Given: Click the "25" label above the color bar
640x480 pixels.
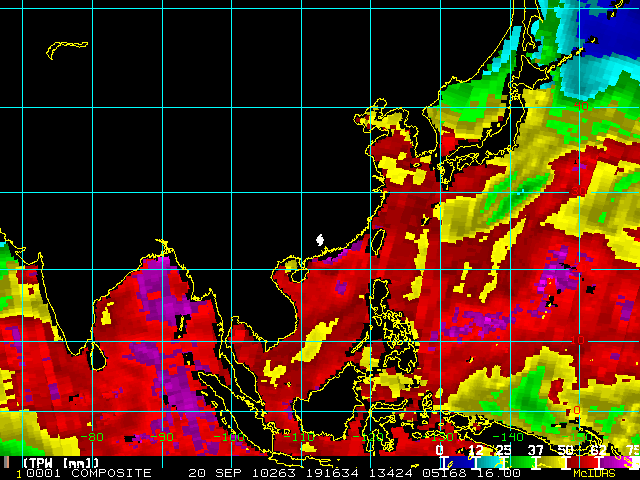Looking at the screenshot, I should click(x=504, y=450).
